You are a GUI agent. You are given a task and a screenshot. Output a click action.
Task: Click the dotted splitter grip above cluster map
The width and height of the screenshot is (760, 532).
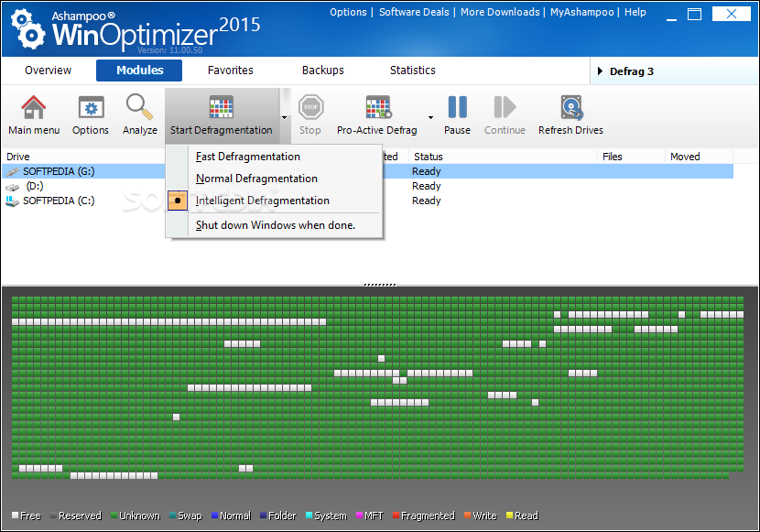point(380,285)
